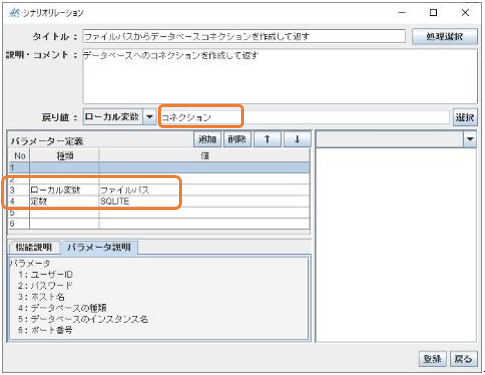Open the 戻り値 ローカル変数 dropdown
485x375 pixels.
[x=150, y=117]
